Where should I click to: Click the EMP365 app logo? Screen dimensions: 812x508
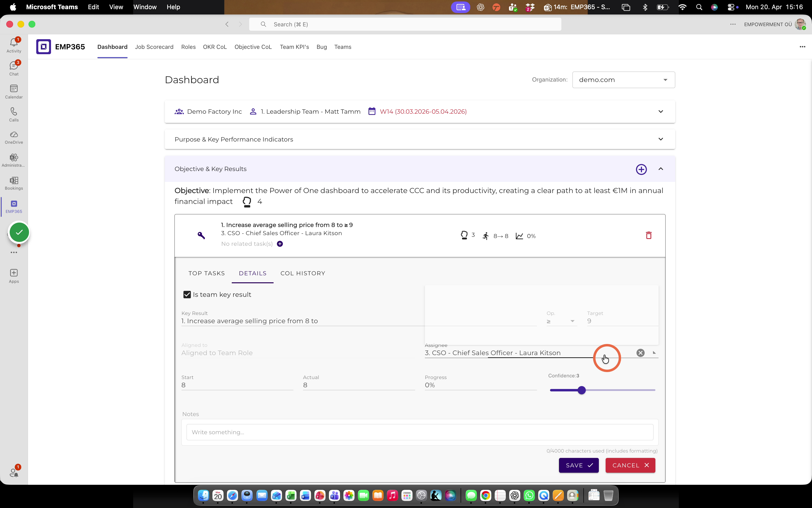point(43,47)
